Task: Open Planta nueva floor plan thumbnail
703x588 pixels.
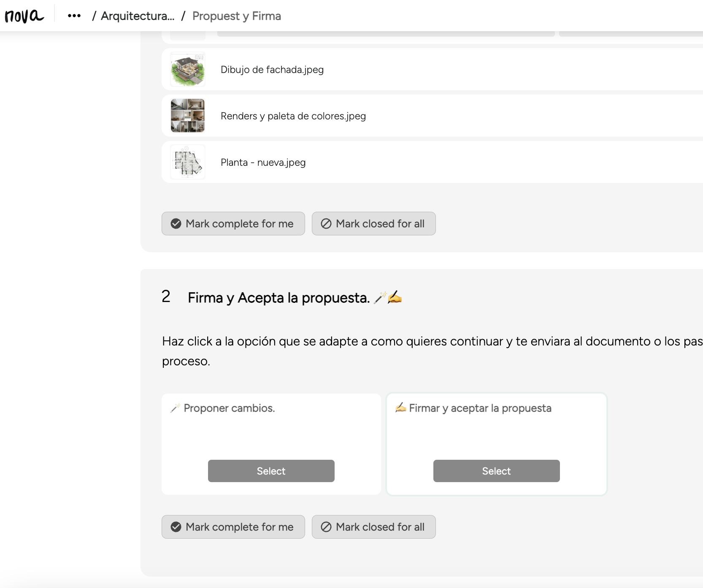Action: pyautogui.click(x=188, y=162)
